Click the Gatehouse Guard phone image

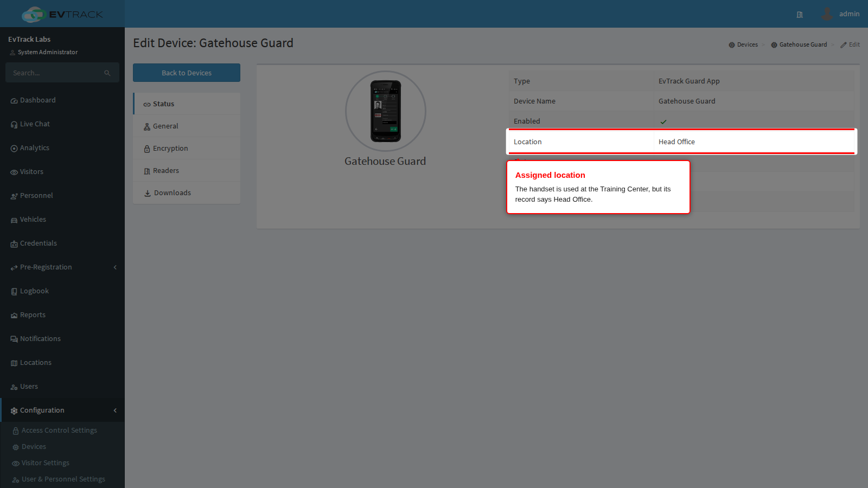[386, 111]
